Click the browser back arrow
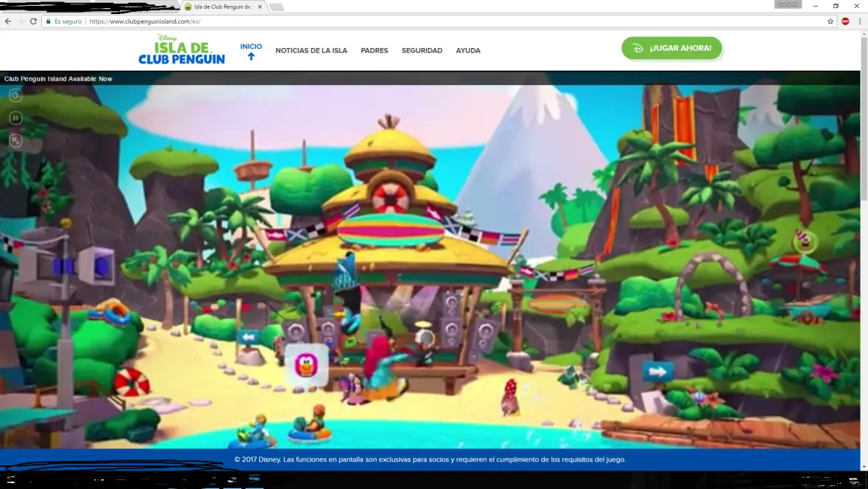Viewport: 868px width, 489px height. pyautogui.click(x=7, y=21)
